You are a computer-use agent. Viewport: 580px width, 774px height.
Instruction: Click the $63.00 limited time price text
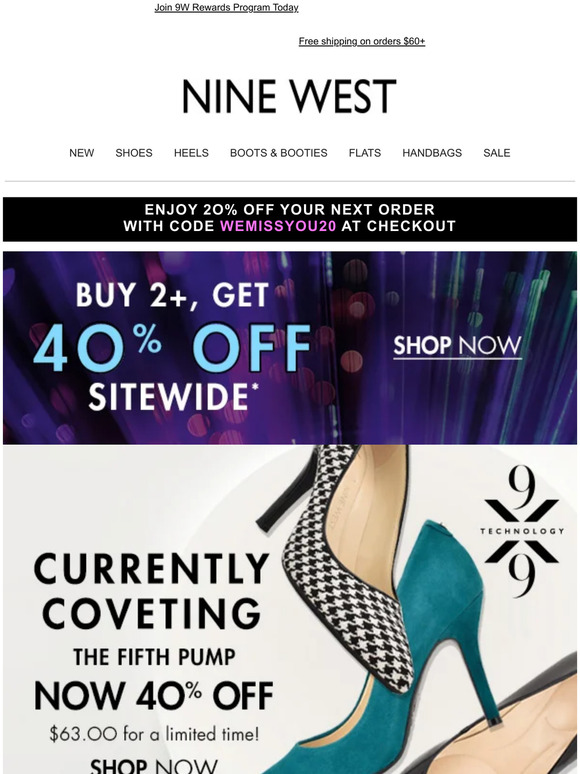click(x=154, y=734)
